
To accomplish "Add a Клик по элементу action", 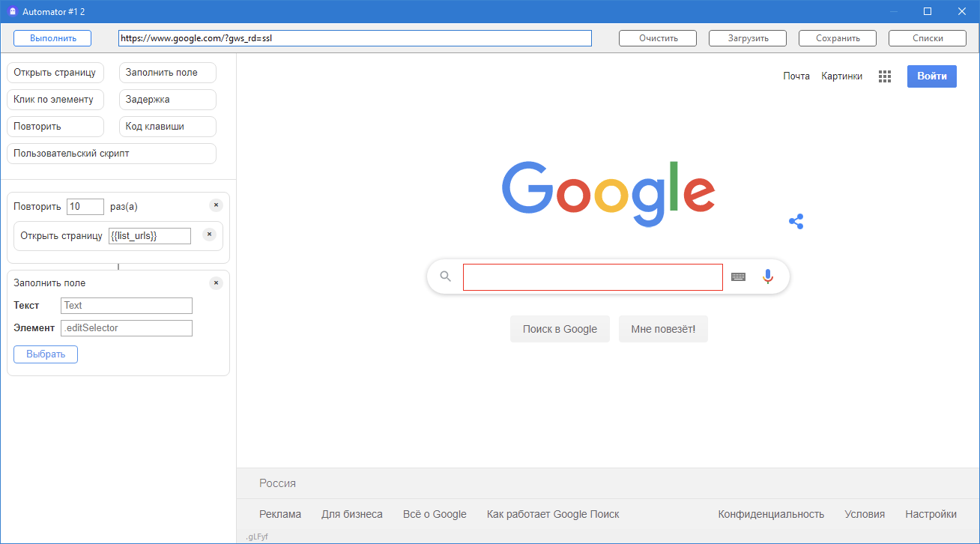I will [x=55, y=100].
